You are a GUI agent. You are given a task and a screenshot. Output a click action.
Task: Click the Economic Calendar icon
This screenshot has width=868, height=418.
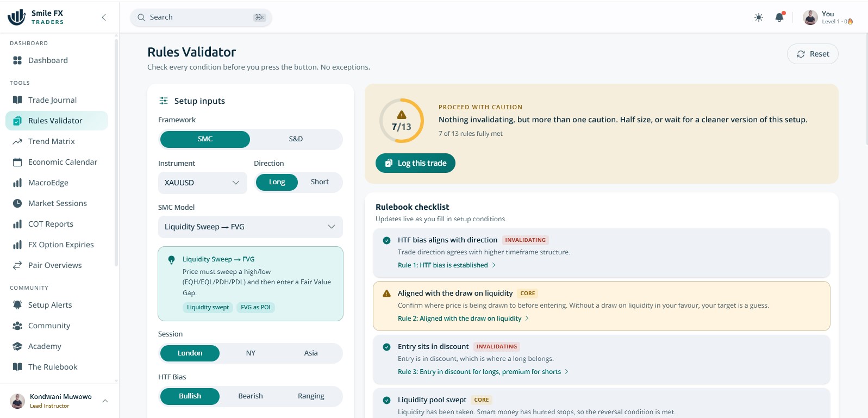pyautogui.click(x=17, y=162)
